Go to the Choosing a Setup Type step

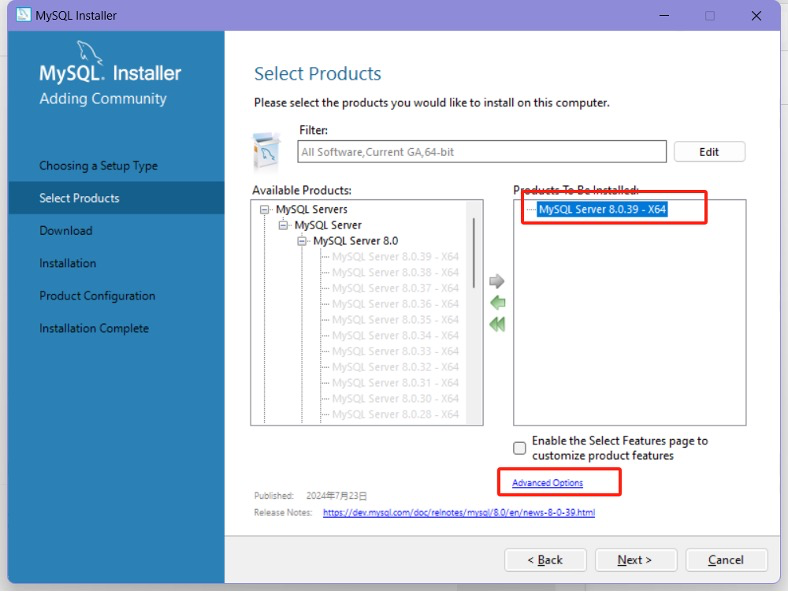(x=98, y=166)
